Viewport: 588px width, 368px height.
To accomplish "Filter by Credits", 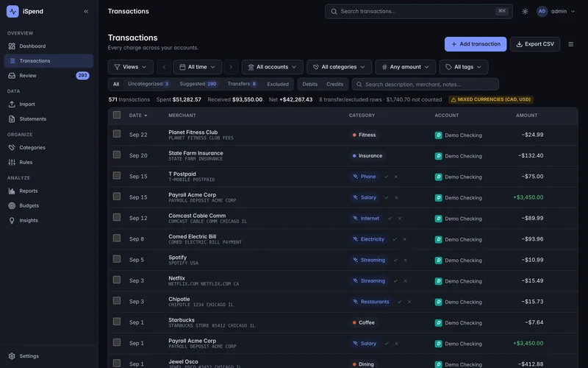I will coord(334,84).
